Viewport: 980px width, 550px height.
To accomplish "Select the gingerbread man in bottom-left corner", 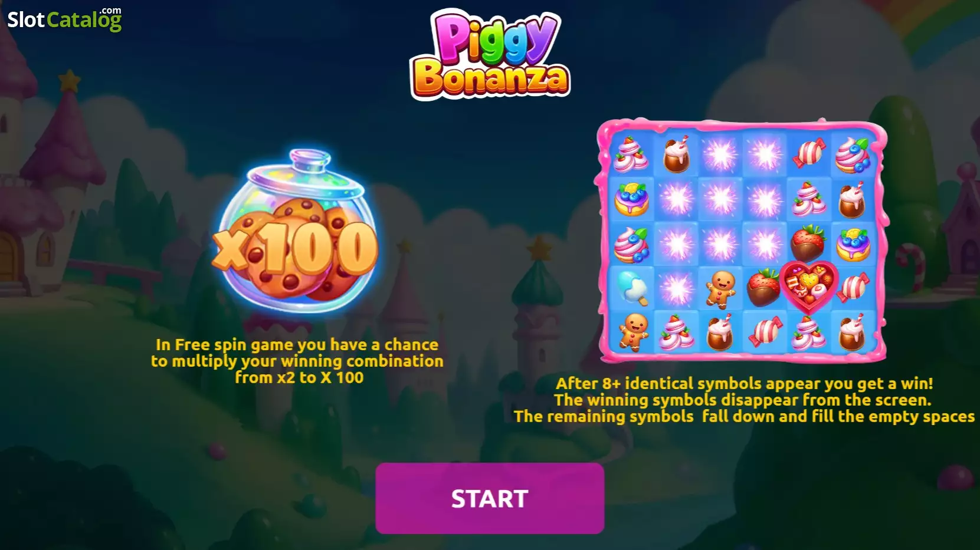I will tap(634, 332).
